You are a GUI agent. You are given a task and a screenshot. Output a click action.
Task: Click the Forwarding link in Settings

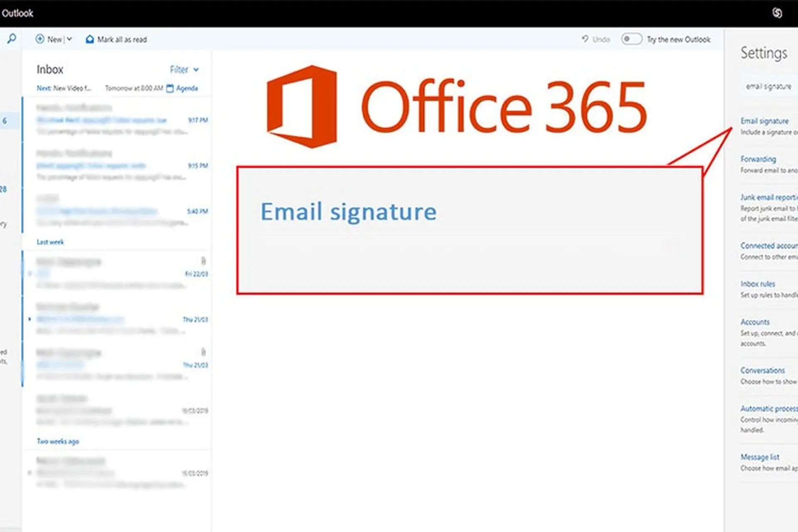[758, 159]
